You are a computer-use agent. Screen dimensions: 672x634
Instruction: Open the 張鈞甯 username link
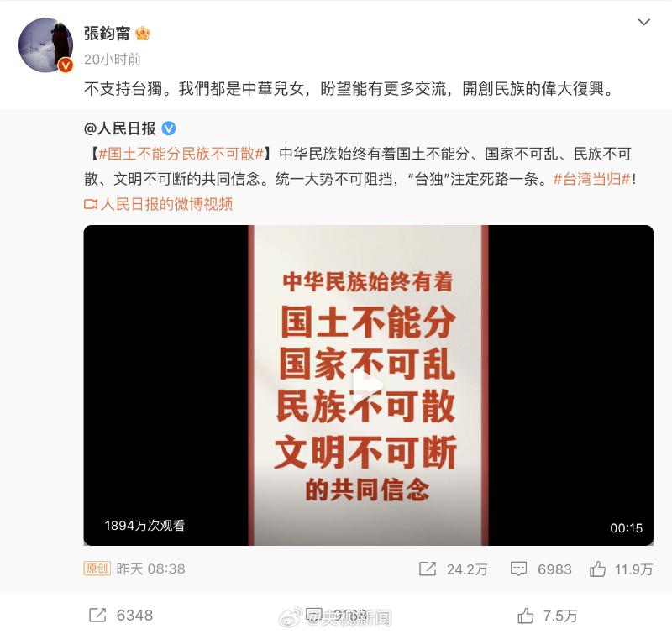pyautogui.click(x=107, y=34)
